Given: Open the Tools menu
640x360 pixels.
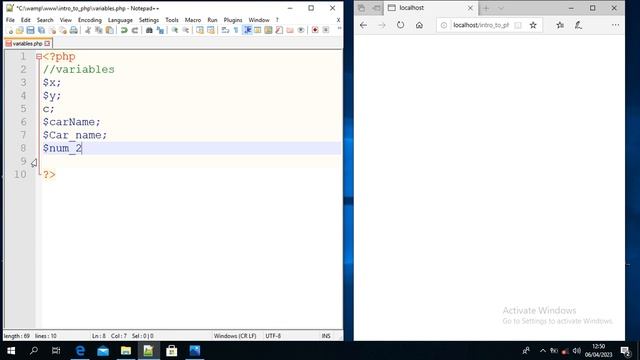Looking at the screenshot, I should click(x=172, y=20).
